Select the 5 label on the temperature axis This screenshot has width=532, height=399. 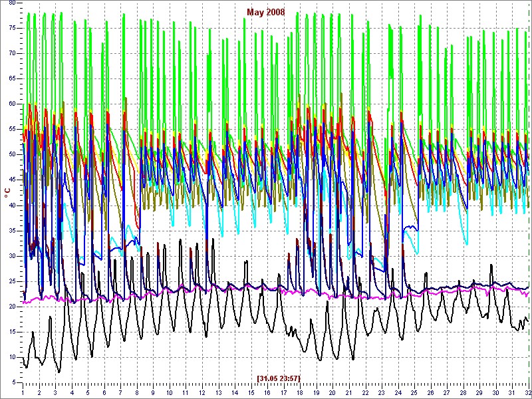pos(15,383)
